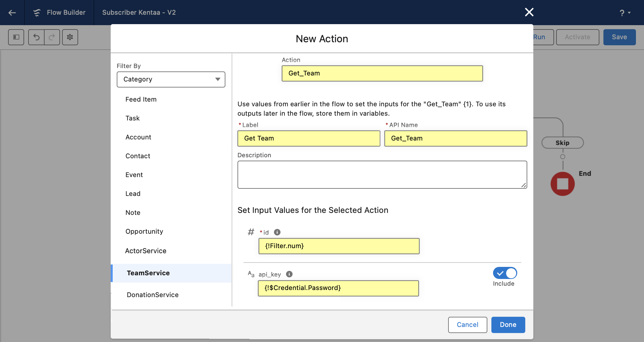Click the api_key info tooltip icon

tap(289, 274)
